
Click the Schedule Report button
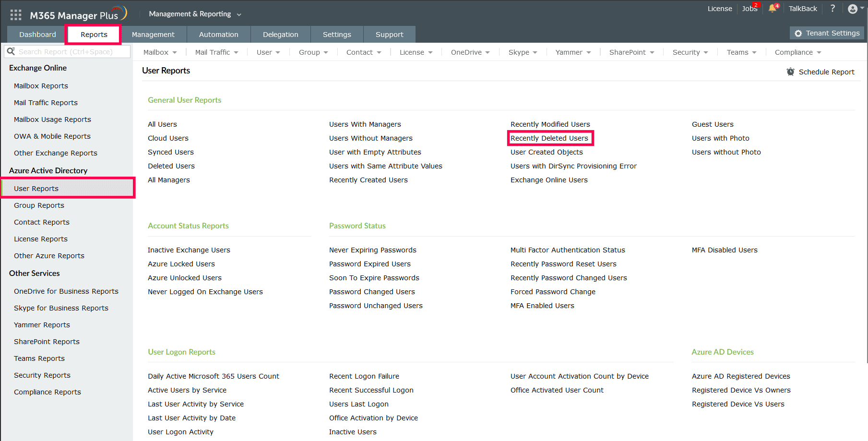[x=820, y=72]
